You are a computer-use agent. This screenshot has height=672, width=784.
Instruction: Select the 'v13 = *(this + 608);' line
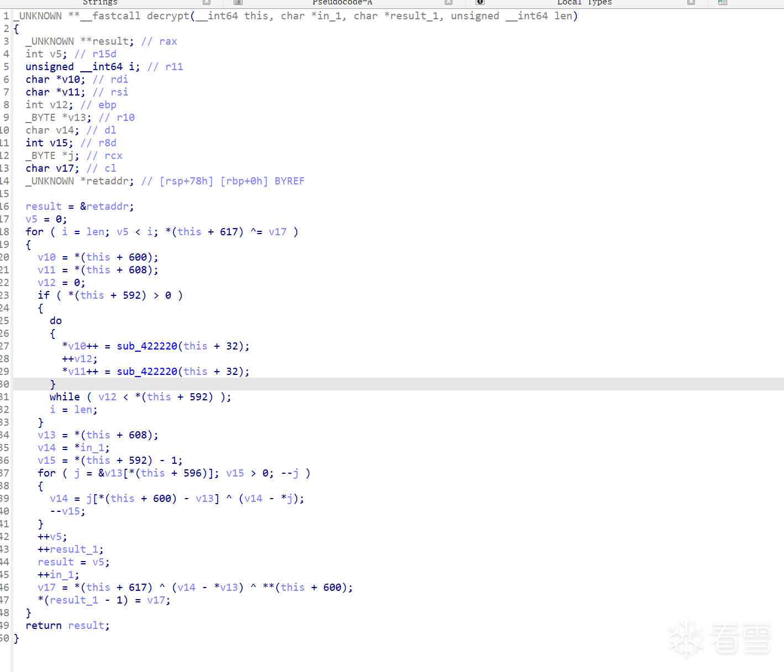tap(98, 435)
